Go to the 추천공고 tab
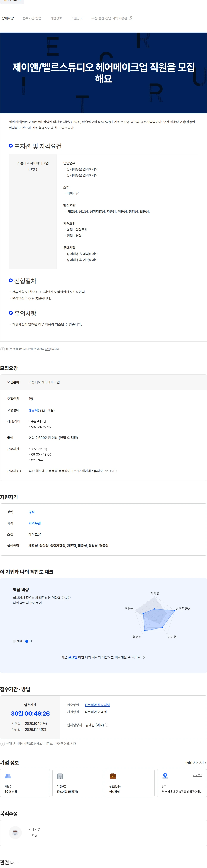The image size is (207, 868). click(x=77, y=18)
